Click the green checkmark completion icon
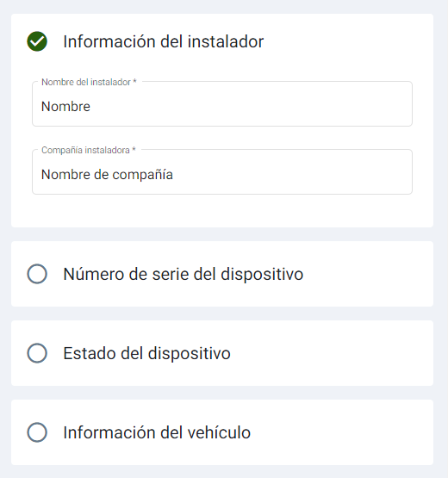The width and height of the screenshot is (448, 478). (x=37, y=41)
